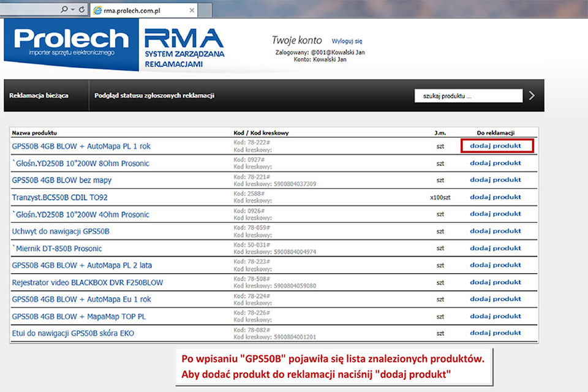The width and height of the screenshot is (588, 392).
Task: Click code text Kod: 78-223#
Action: point(252,262)
